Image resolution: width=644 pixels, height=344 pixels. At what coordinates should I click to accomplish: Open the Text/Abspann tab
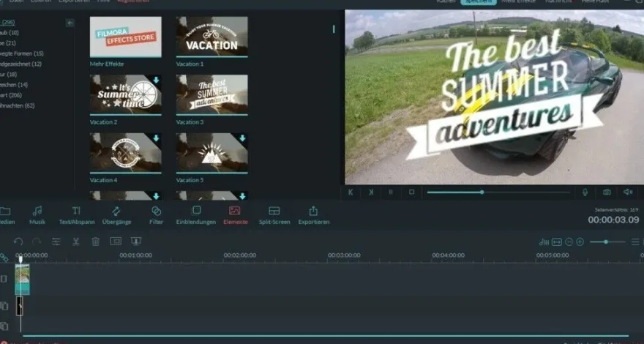pyautogui.click(x=77, y=216)
